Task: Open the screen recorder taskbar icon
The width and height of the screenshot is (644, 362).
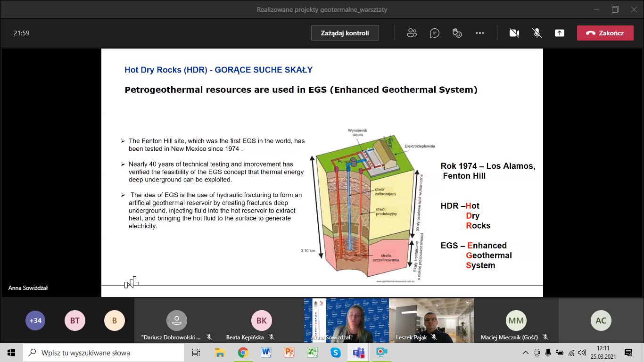Action: pos(381,353)
